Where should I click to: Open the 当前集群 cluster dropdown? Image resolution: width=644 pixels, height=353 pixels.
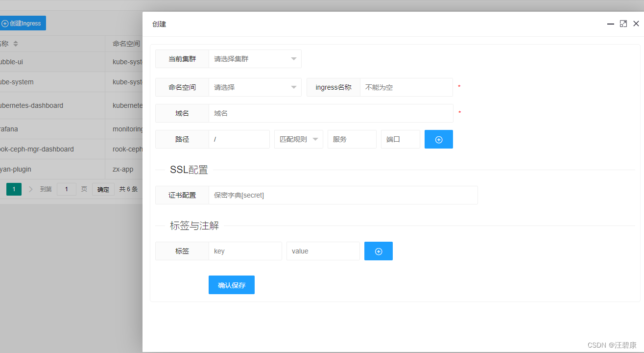(x=255, y=59)
